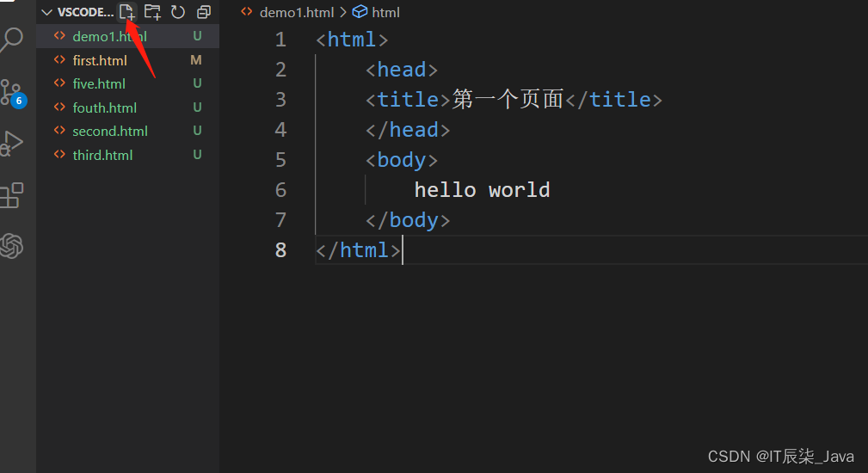Click the opening html tag on line 1
Viewport: 868px width, 473px height.
(352, 40)
